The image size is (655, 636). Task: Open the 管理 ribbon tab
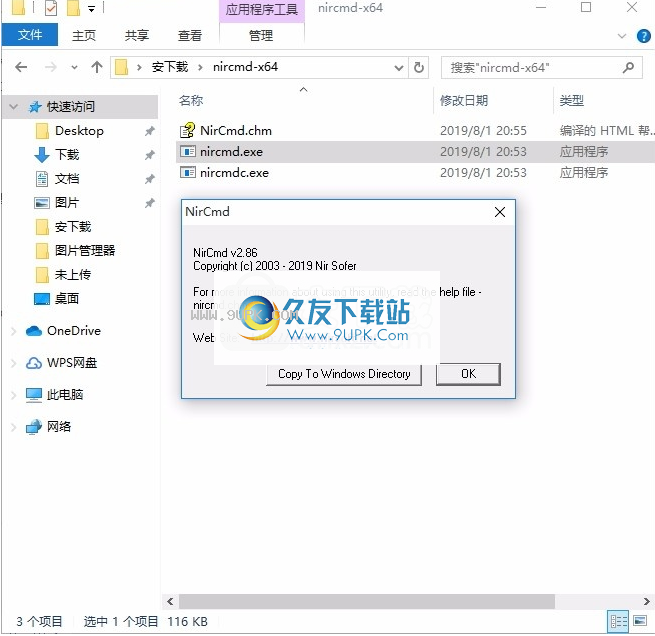(261, 35)
